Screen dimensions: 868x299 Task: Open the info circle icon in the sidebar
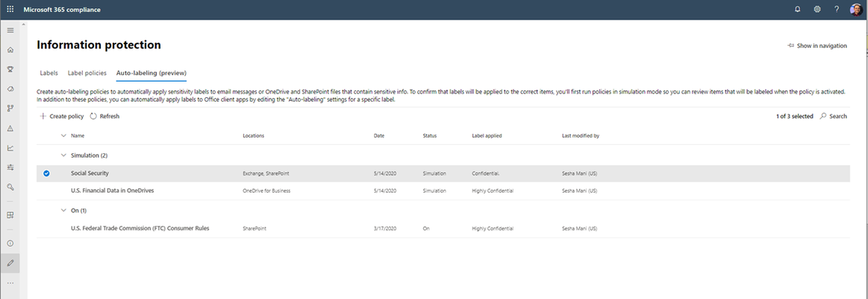(x=10, y=243)
